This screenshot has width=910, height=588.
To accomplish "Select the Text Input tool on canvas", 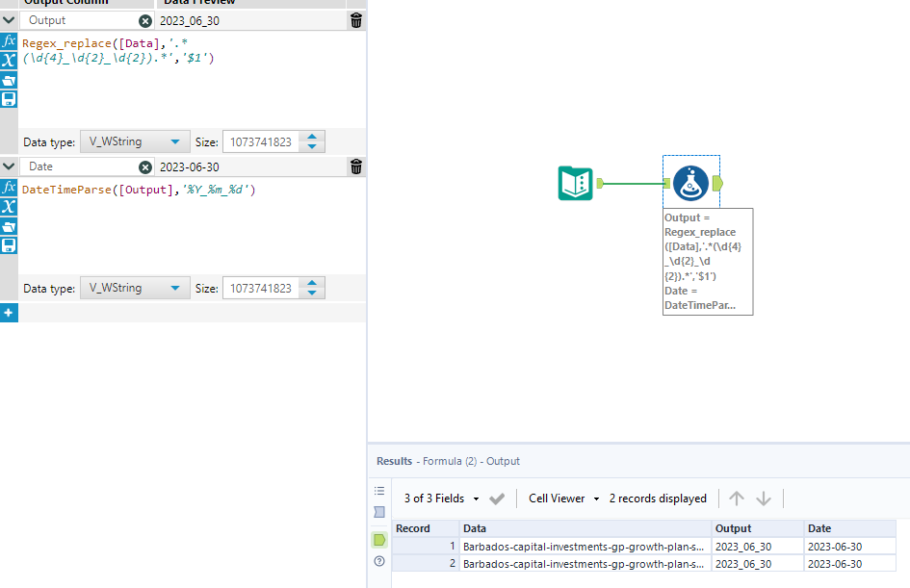I will (576, 183).
